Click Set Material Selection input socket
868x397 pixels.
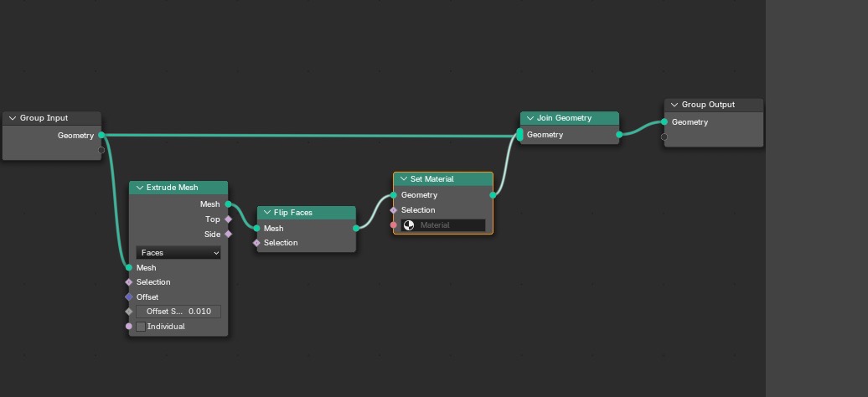[x=394, y=210]
